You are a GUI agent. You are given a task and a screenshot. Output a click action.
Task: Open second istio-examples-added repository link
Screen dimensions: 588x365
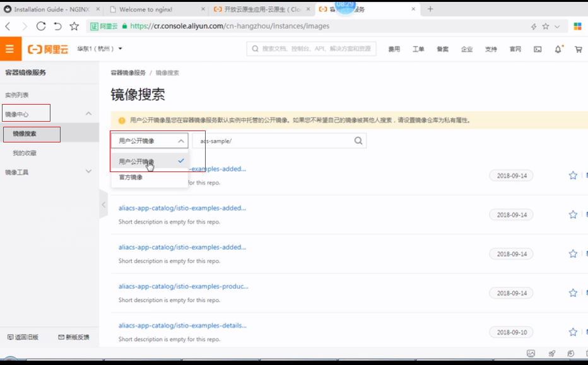point(182,208)
